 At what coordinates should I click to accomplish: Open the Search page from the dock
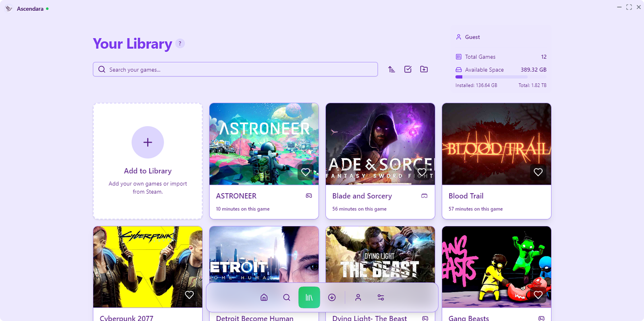pyautogui.click(x=287, y=298)
